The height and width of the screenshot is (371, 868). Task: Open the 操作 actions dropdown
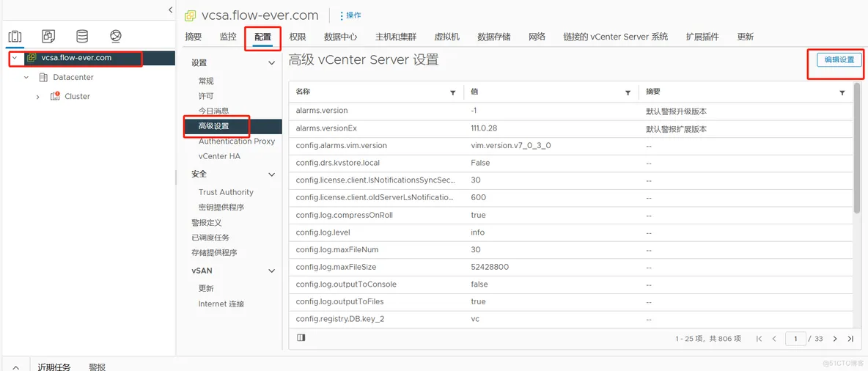click(350, 15)
